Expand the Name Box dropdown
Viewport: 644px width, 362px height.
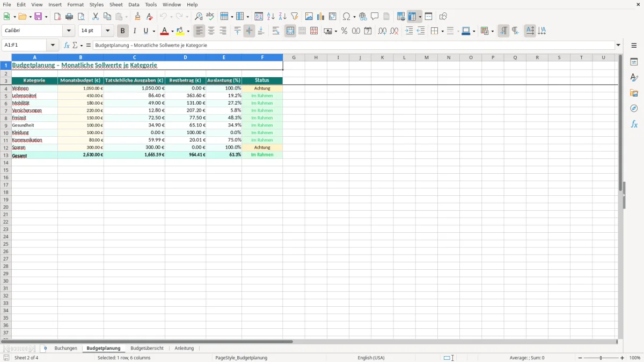pos(53,46)
